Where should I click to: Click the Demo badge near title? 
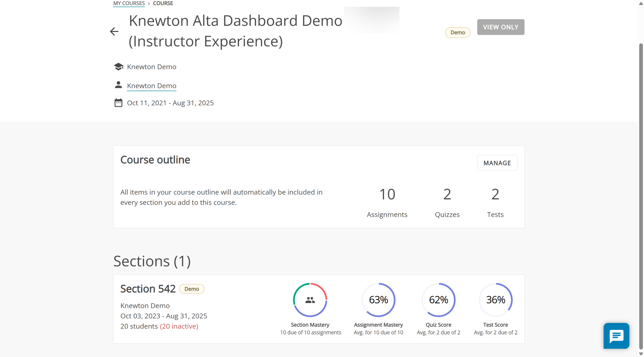coord(457,32)
